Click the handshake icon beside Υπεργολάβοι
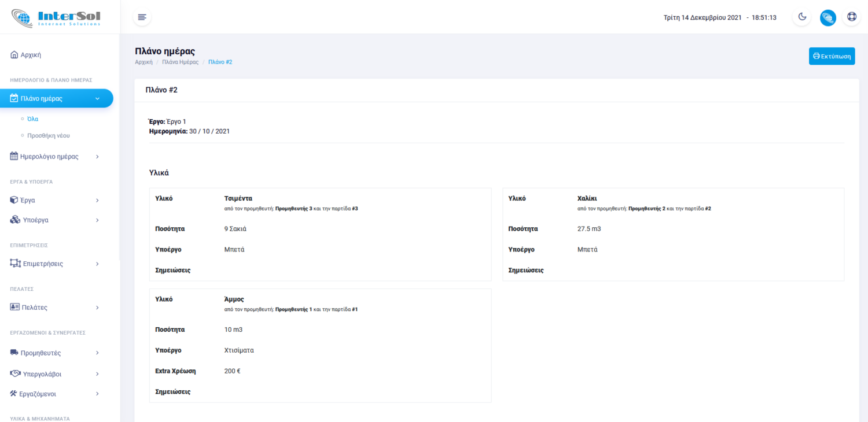This screenshot has width=868, height=422. (15, 374)
